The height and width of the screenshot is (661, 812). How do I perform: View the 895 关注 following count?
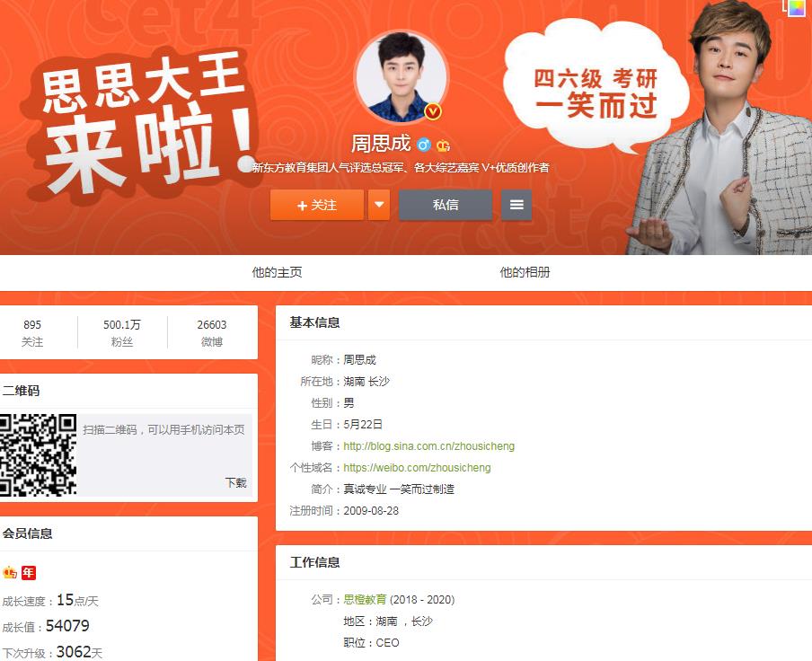[32, 333]
